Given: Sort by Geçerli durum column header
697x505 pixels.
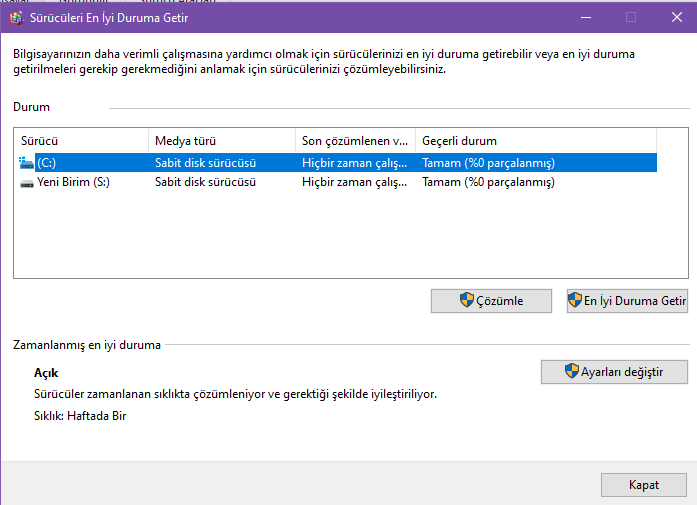Looking at the screenshot, I should tap(535, 141).
